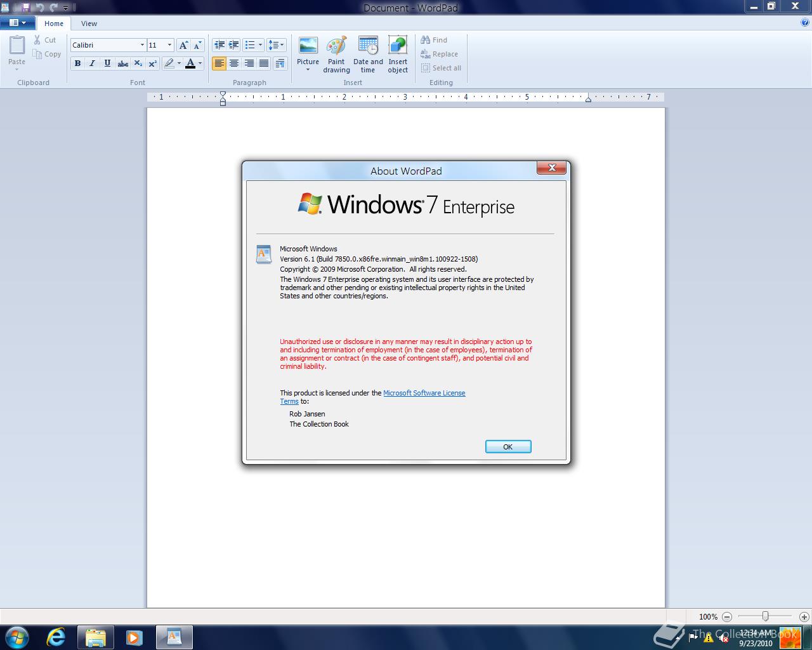Click the Undo icon in title bar
812x650 pixels.
click(x=39, y=8)
